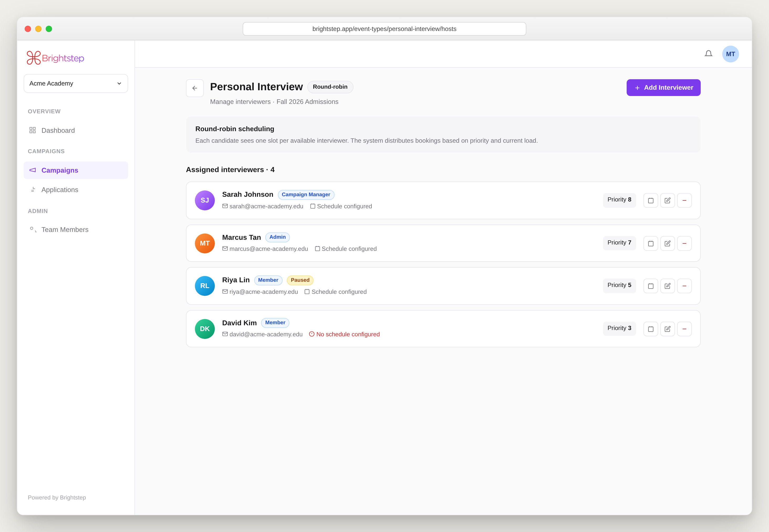This screenshot has width=769, height=532.
Task: Open the notifications bell
Action: pos(708,54)
